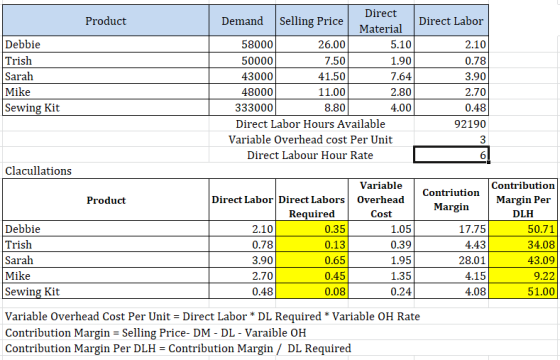Select the Contribution Margin Per DLH header
This screenshot has height=360, width=560.
523,200
